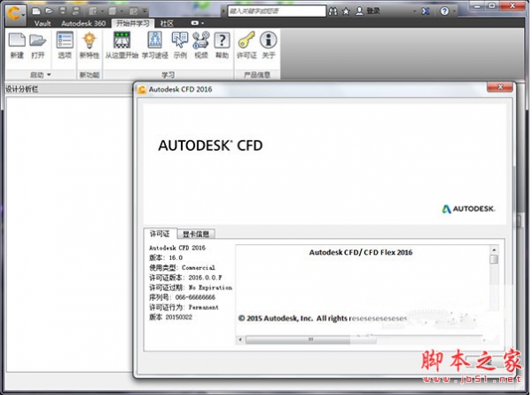Click the scroll-left arrow in license box
Viewport: 532px width, 395px height.
(x=240, y=339)
